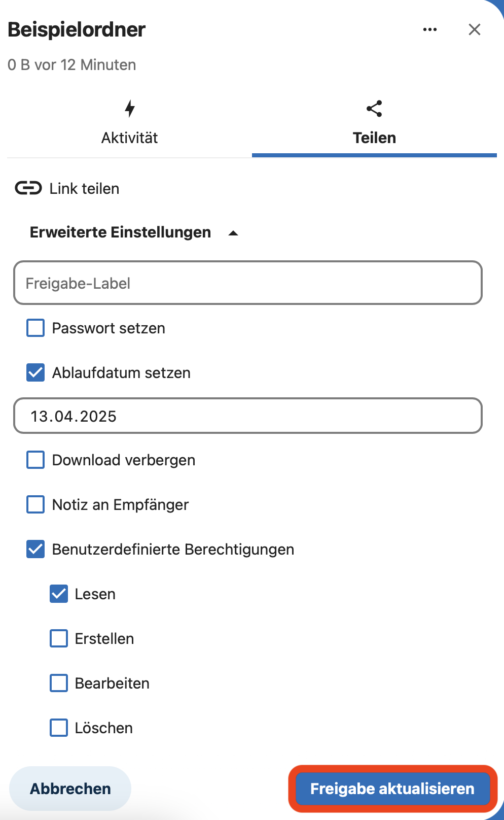This screenshot has height=820, width=504.
Task: Collapse Erweiterte Einstellungen section
Action: [x=121, y=232]
